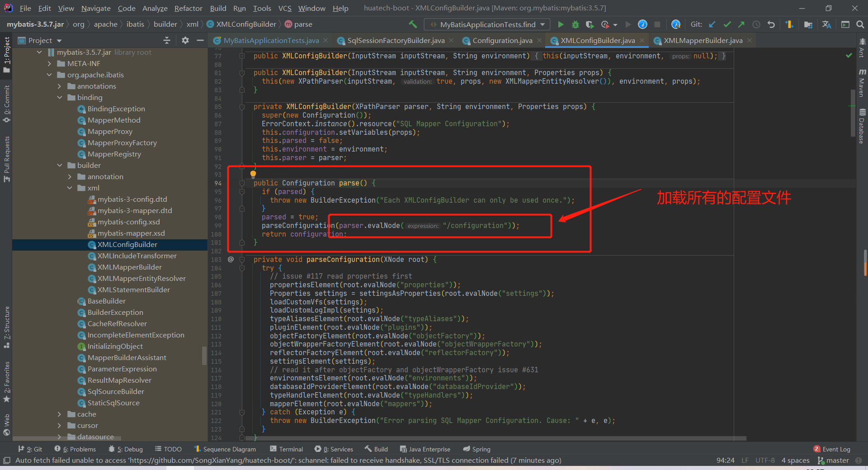
Task: Click the Collapse All icon in Project panel
Action: point(167,40)
